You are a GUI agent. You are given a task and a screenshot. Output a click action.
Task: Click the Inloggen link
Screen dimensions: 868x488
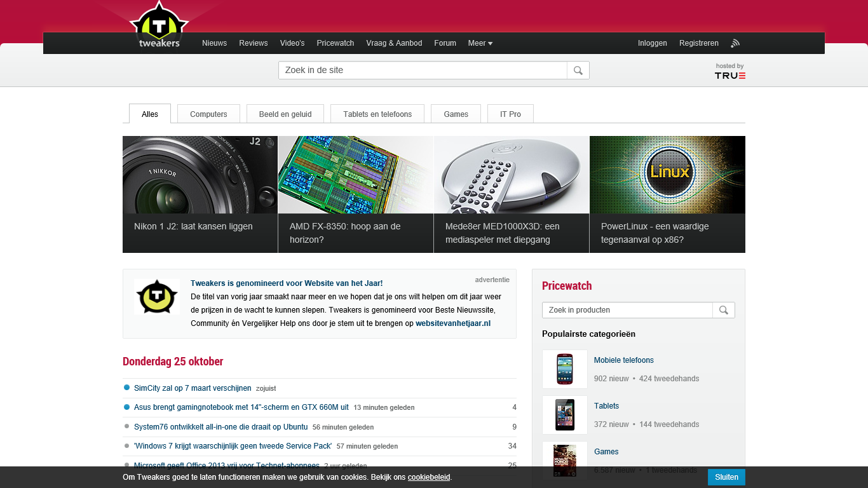(x=653, y=43)
